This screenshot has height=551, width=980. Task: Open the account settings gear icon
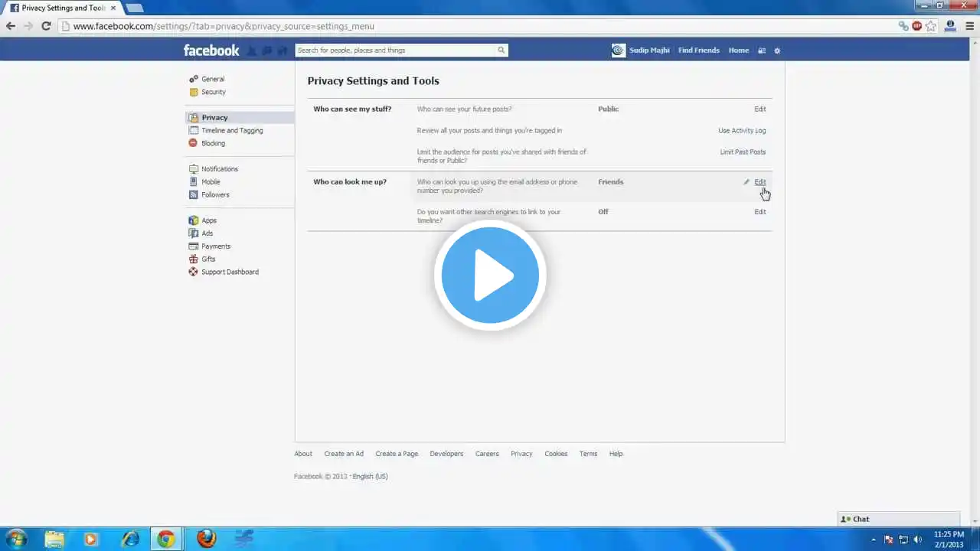coord(777,51)
